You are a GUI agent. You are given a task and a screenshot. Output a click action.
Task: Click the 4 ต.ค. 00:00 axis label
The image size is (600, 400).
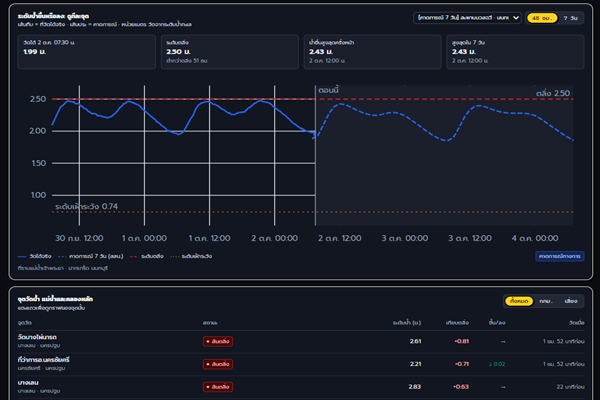click(x=535, y=238)
